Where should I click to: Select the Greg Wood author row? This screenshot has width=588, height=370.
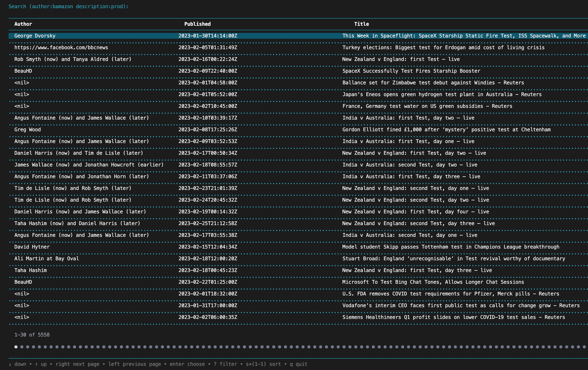pos(28,130)
